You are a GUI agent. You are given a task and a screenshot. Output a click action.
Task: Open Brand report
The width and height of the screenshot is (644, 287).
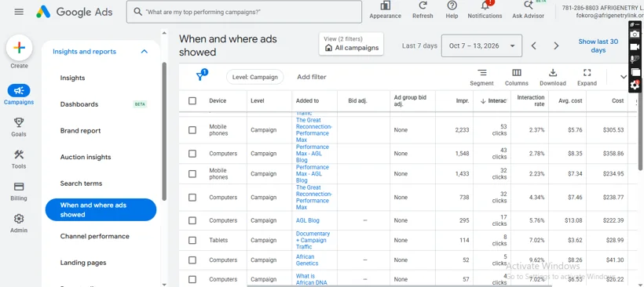pyautogui.click(x=80, y=131)
